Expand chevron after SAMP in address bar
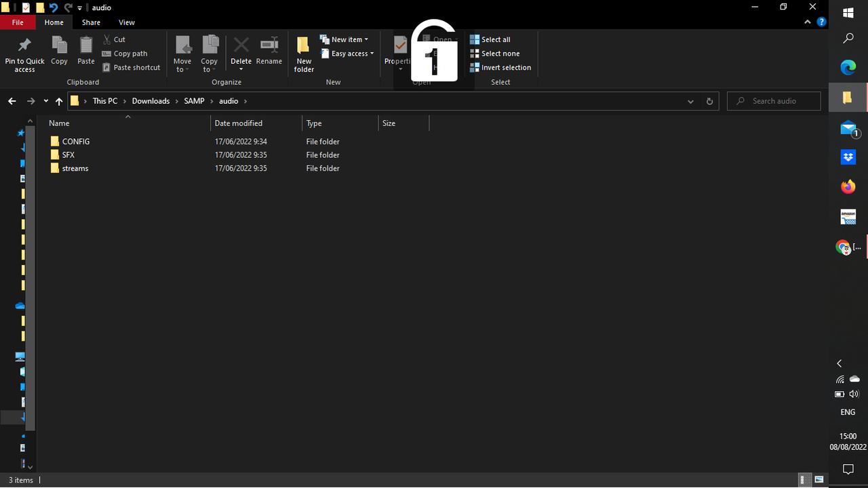The image size is (868, 488). (212, 101)
